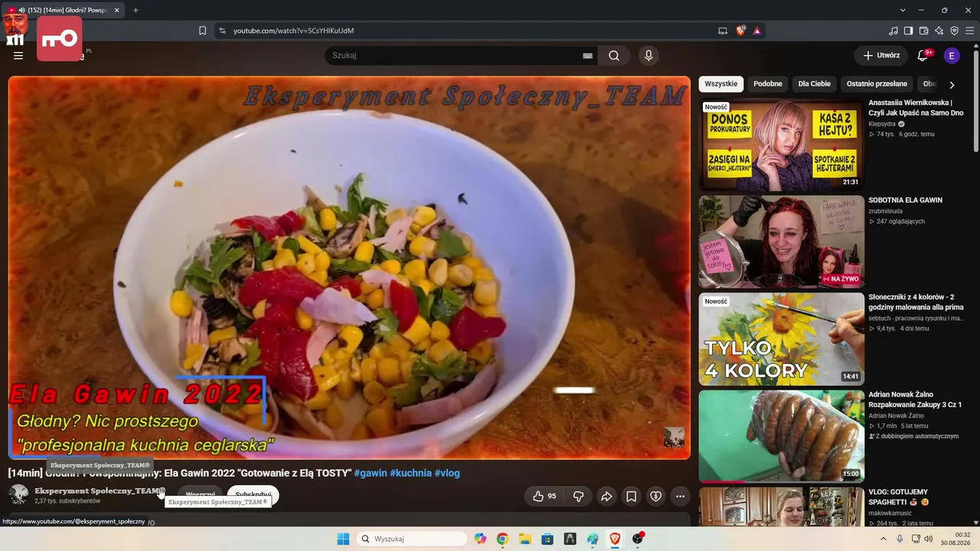The height and width of the screenshot is (551, 980).
Task: Dislike the video with the thumbs down
Action: coord(579,497)
